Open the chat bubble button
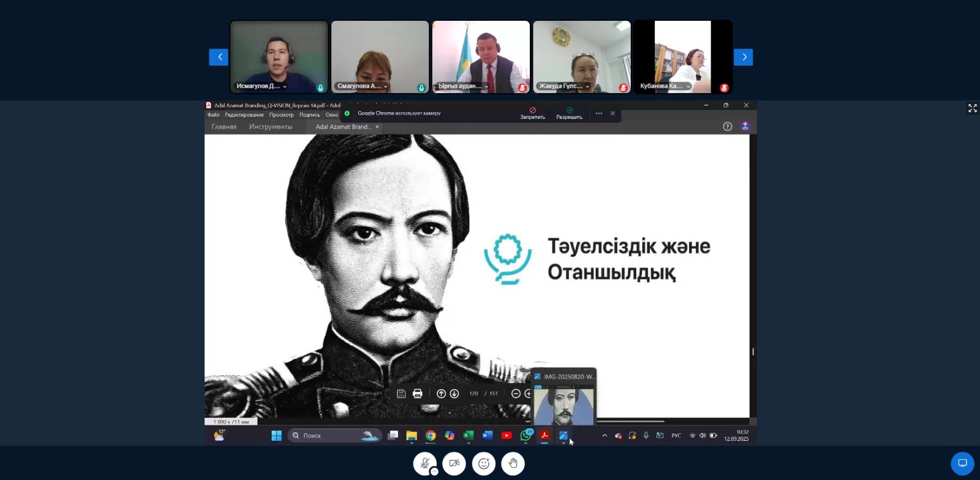 tap(962, 463)
